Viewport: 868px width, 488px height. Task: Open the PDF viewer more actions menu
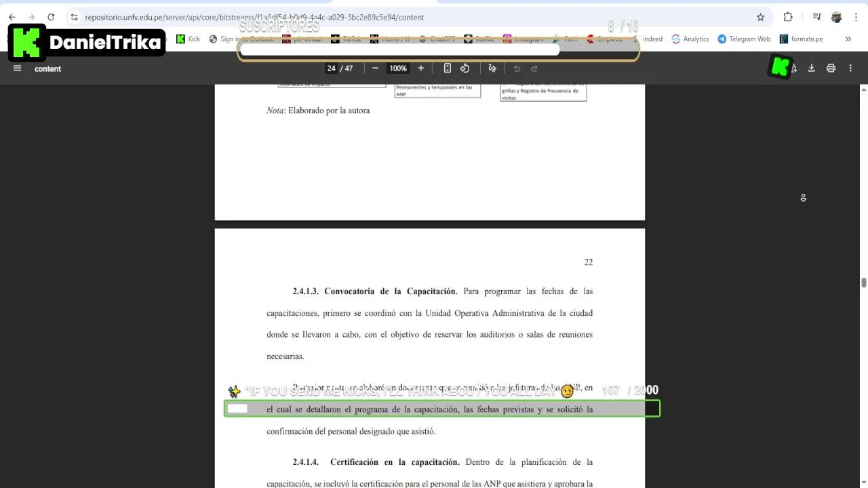(850, 68)
